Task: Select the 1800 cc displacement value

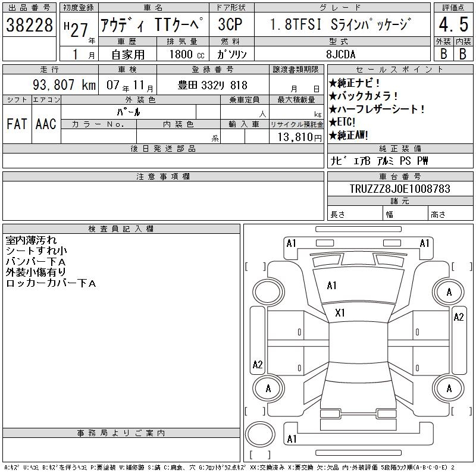Action: coord(187,55)
